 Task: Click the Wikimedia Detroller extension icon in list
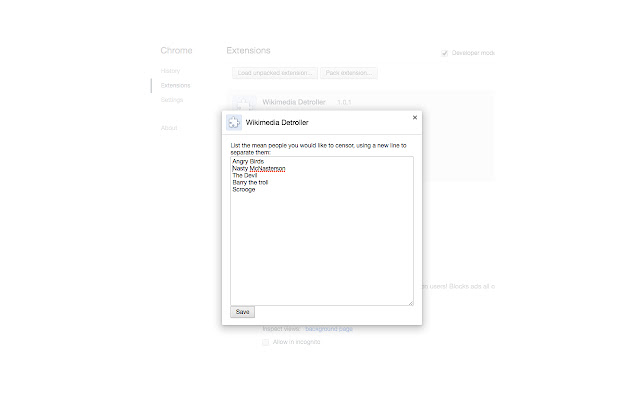click(x=244, y=103)
